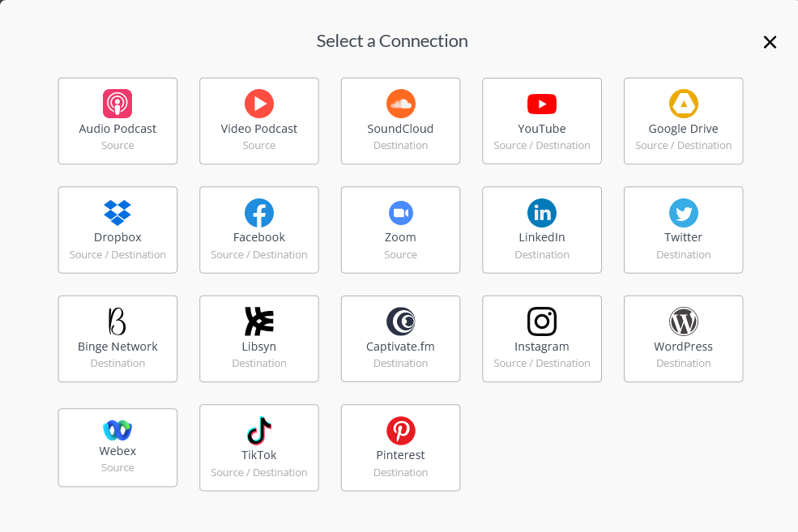Choose the WordPress logo icon

click(684, 321)
